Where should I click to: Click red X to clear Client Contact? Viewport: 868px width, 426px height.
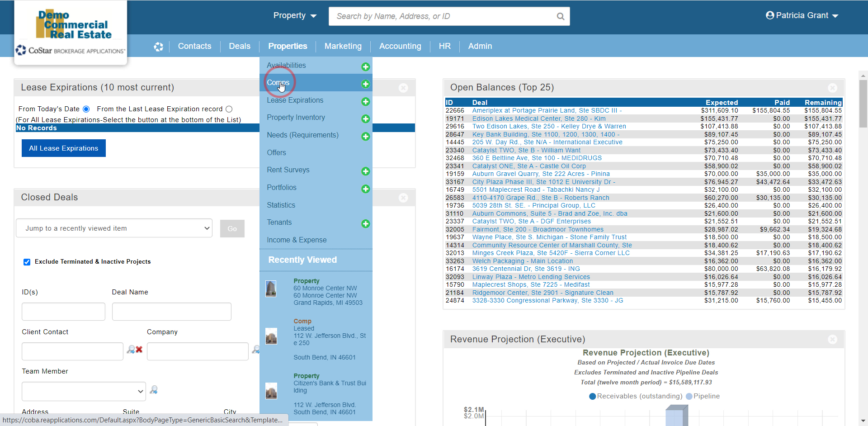(x=139, y=350)
